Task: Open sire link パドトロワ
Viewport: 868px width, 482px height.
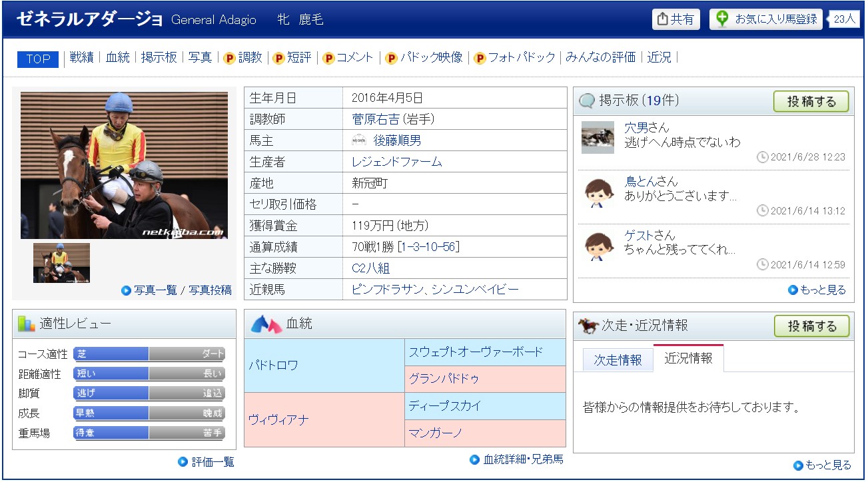Action: (273, 365)
